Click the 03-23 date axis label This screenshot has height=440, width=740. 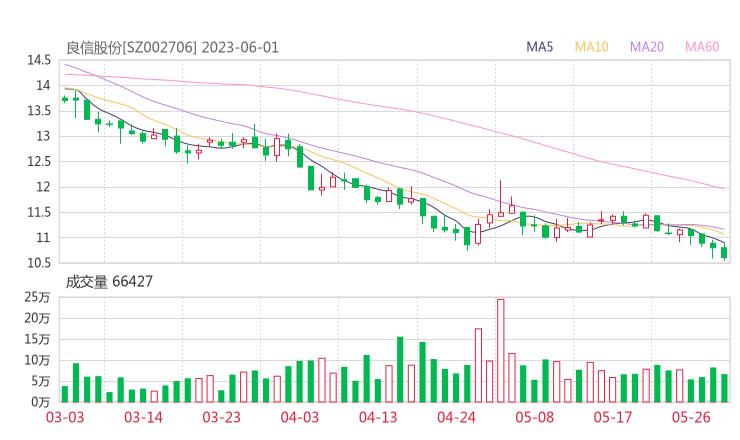pyautogui.click(x=221, y=417)
